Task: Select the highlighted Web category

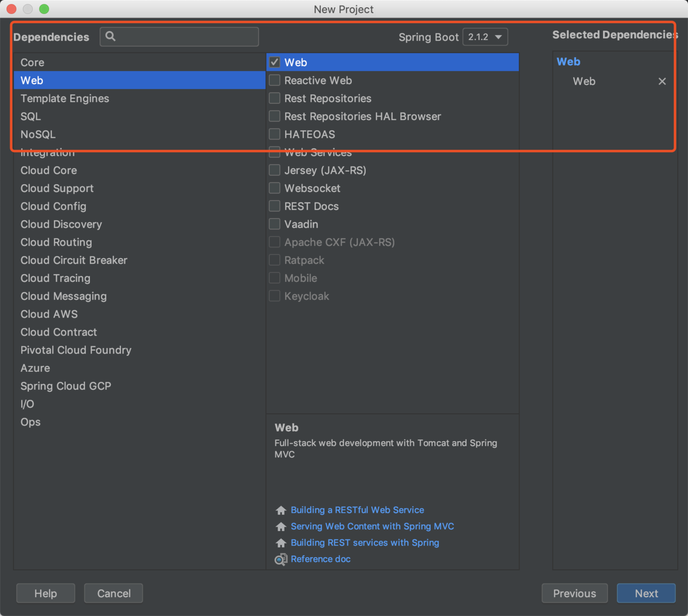Action: point(140,80)
